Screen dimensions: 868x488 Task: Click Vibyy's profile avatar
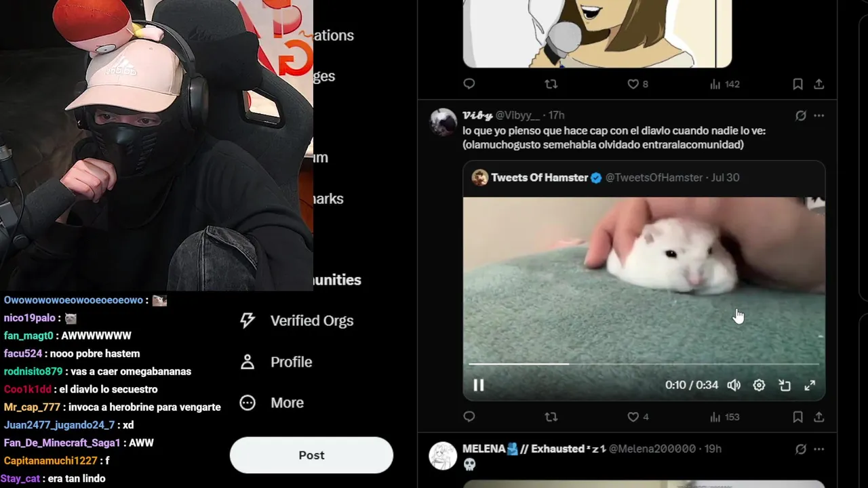point(443,123)
